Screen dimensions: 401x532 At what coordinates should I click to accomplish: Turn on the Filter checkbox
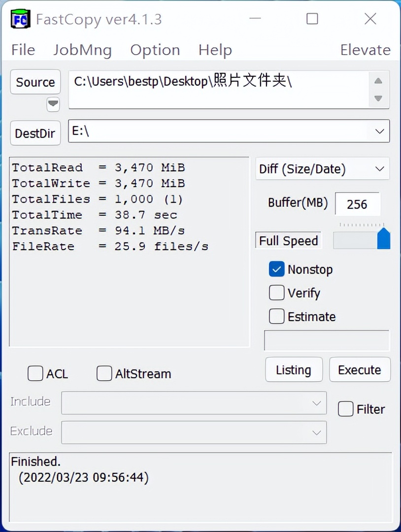345,409
